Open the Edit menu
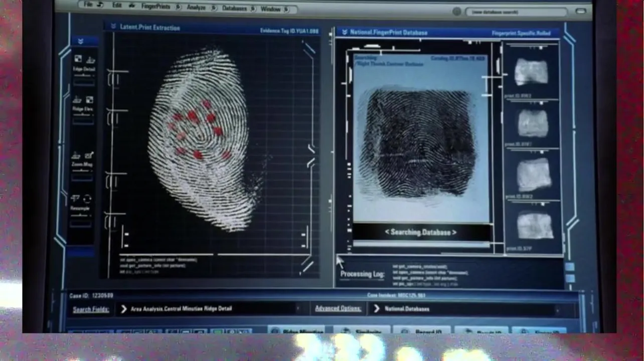Screen dimensions: 644x361 pos(117,6)
